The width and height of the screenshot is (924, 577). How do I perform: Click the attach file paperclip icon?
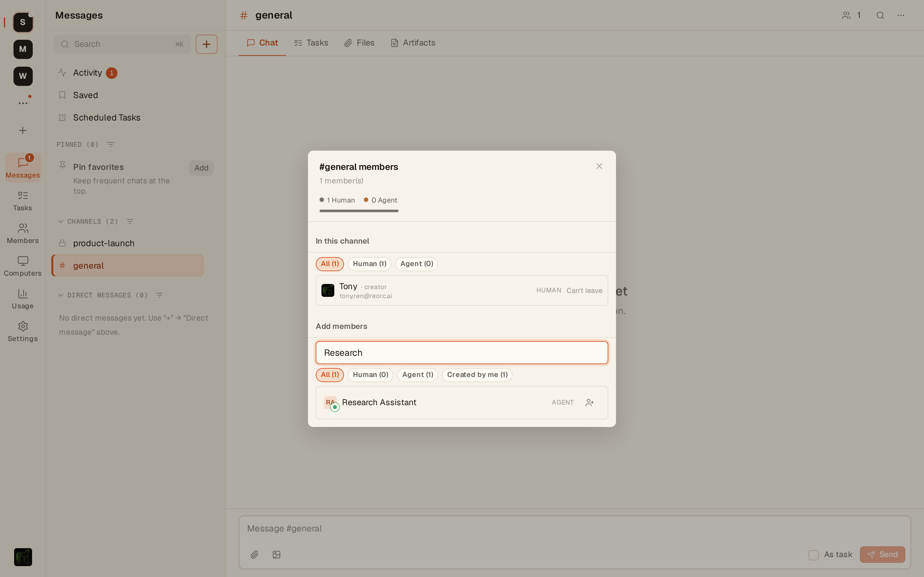tap(254, 555)
